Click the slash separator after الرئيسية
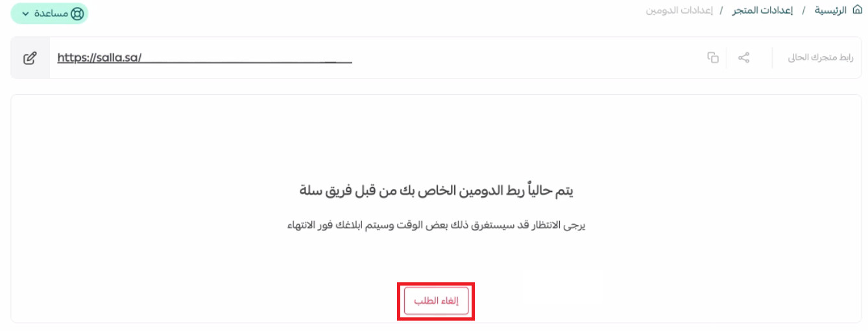Screen dimensions: 868x331 tap(804, 11)
